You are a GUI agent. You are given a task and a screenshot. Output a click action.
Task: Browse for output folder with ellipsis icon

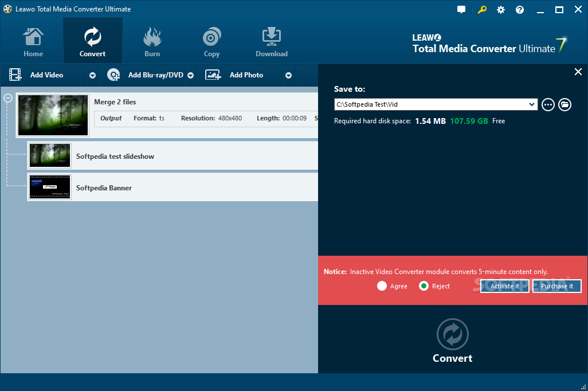548,104
